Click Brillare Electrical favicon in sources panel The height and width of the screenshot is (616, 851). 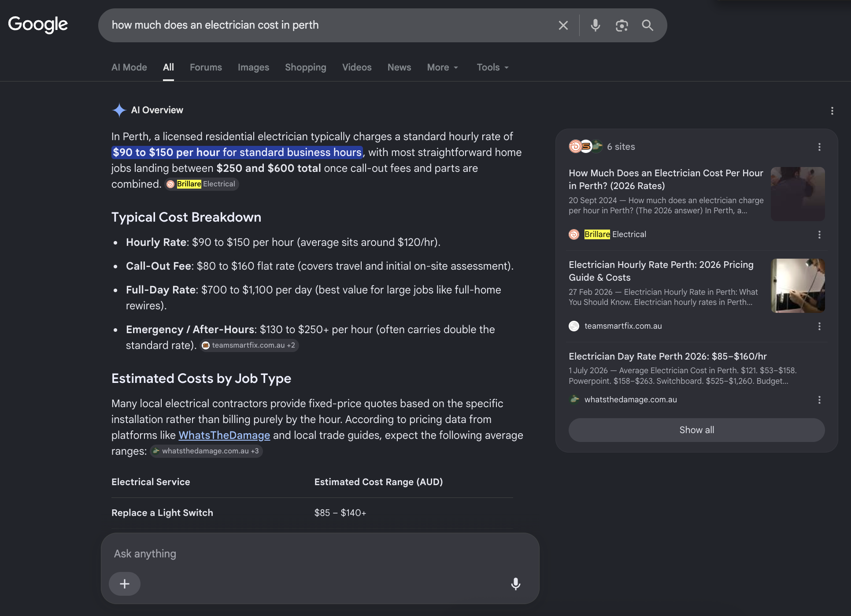pyautogui.click(x=573, y=234)
